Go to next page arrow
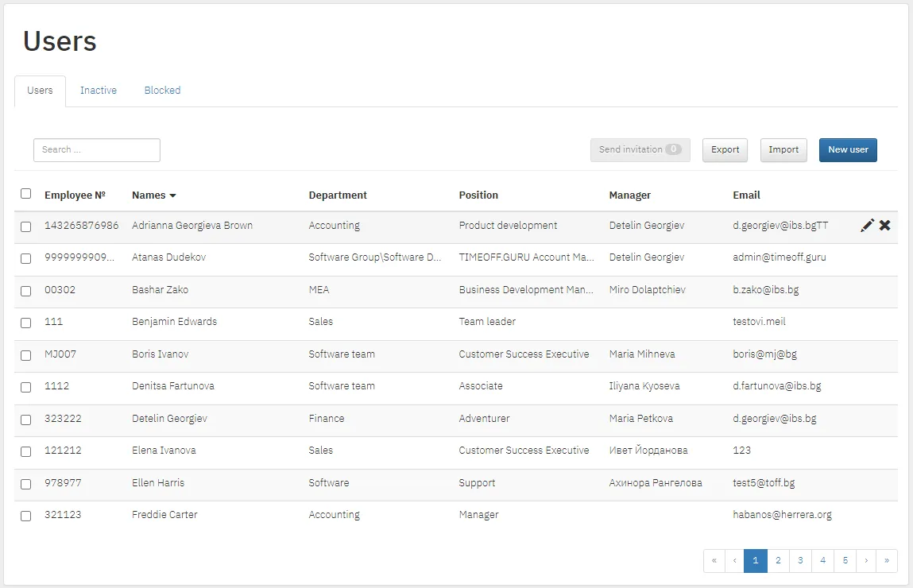Viewport: 913px width, 588px height. tap(866, 561)
